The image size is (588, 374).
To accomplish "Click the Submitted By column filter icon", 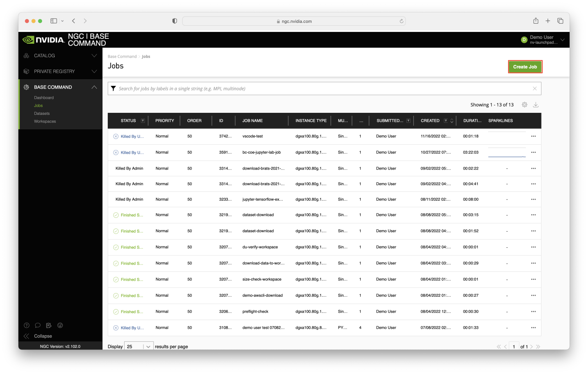I will [408, 121].
